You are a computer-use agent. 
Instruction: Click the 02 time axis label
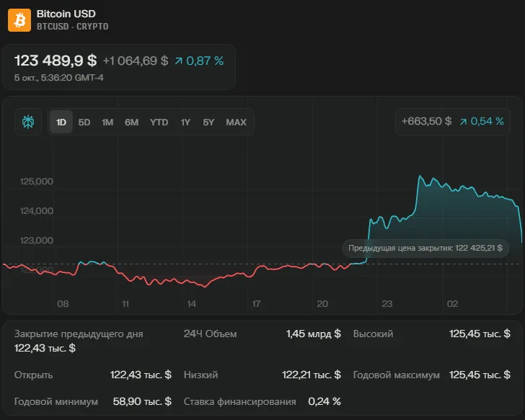tap(452, 303)
